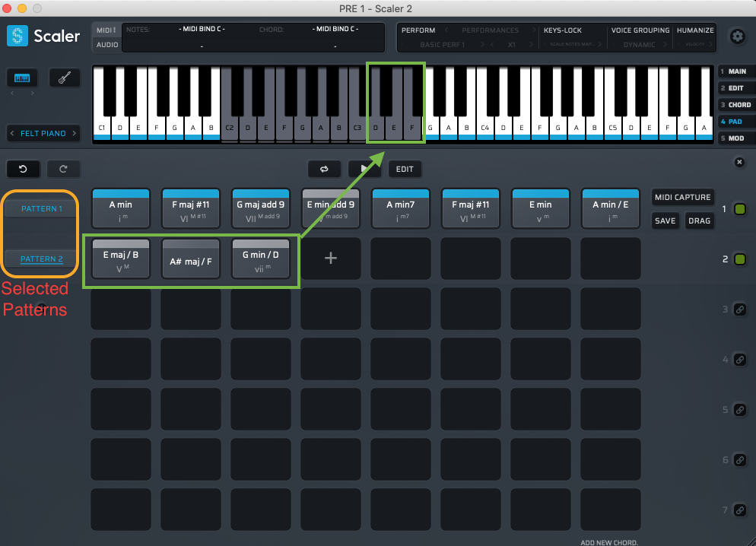Viewport: 756px width, 546px height.
Task: Enable KEYS-LOCK
Action: (563, 30)
